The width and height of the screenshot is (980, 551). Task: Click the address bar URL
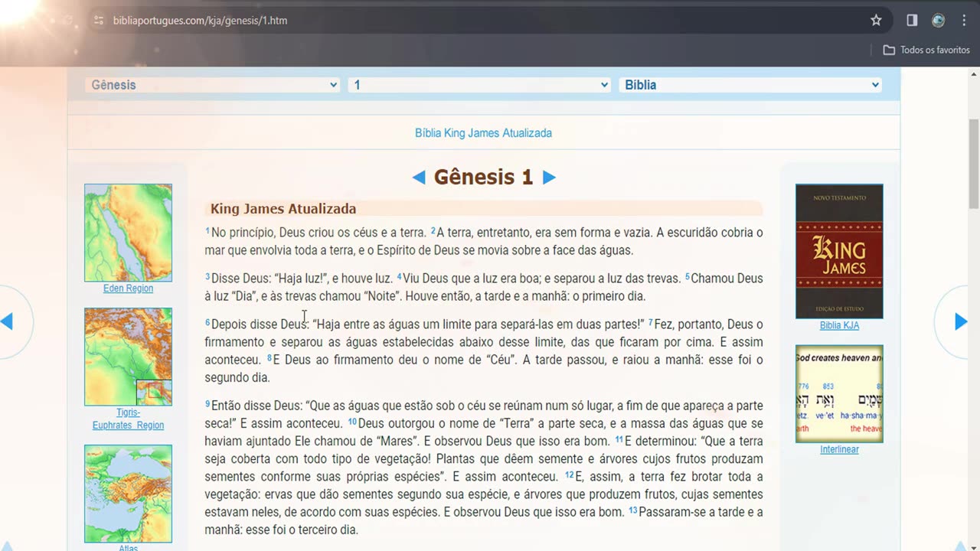(200, 21)
